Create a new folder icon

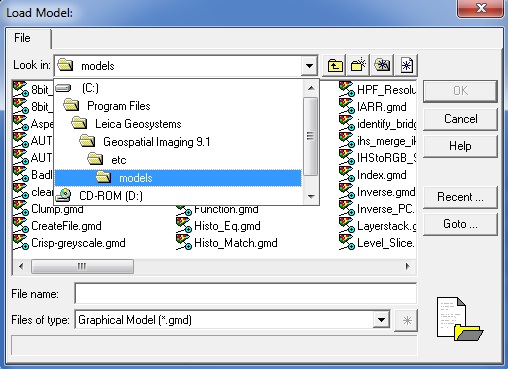point(358,65)
